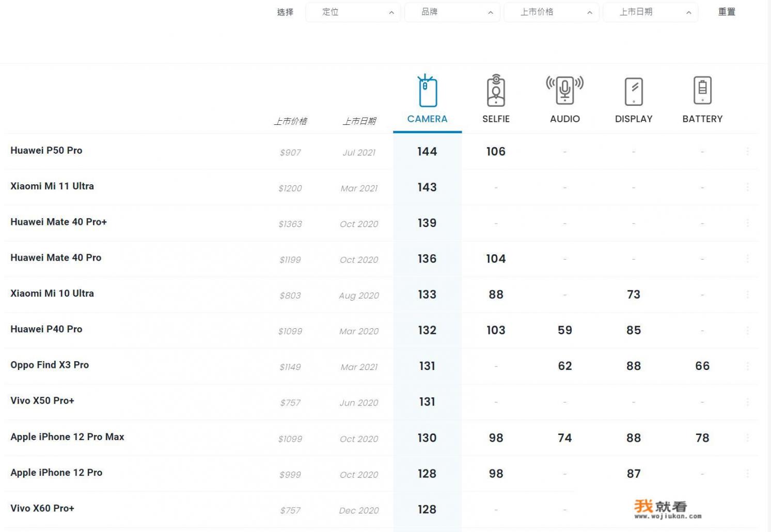Expand the 上市价格 filter dropdown
This screenshot has height=532, width=771.
(x=552, y=12)
